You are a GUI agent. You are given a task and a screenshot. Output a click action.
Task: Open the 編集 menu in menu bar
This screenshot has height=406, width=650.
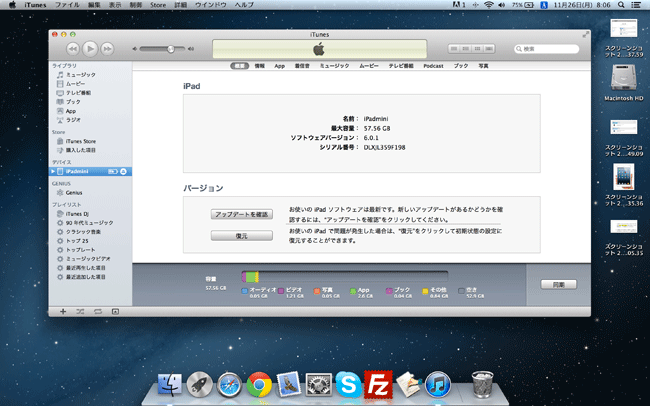[94, 5]
